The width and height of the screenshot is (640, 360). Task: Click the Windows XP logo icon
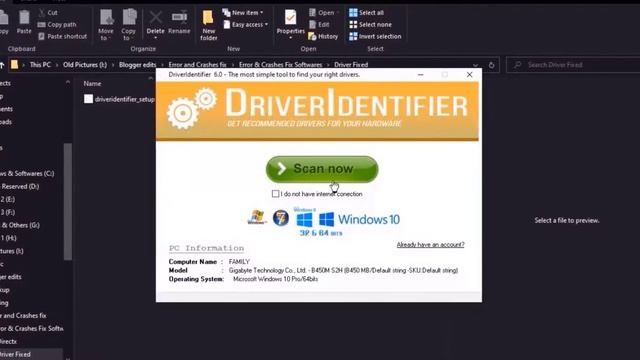(x=257, y=218)
